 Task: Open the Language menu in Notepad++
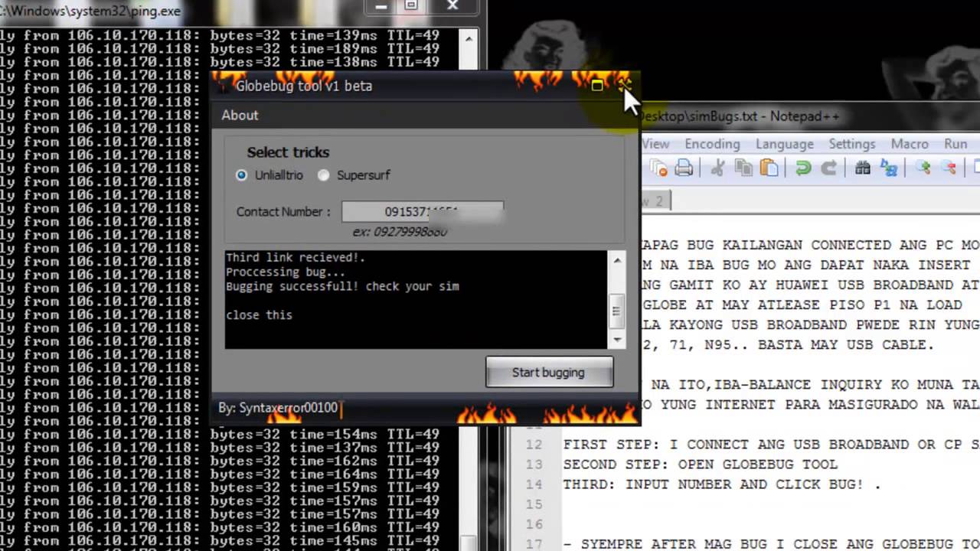click(784, 144)
